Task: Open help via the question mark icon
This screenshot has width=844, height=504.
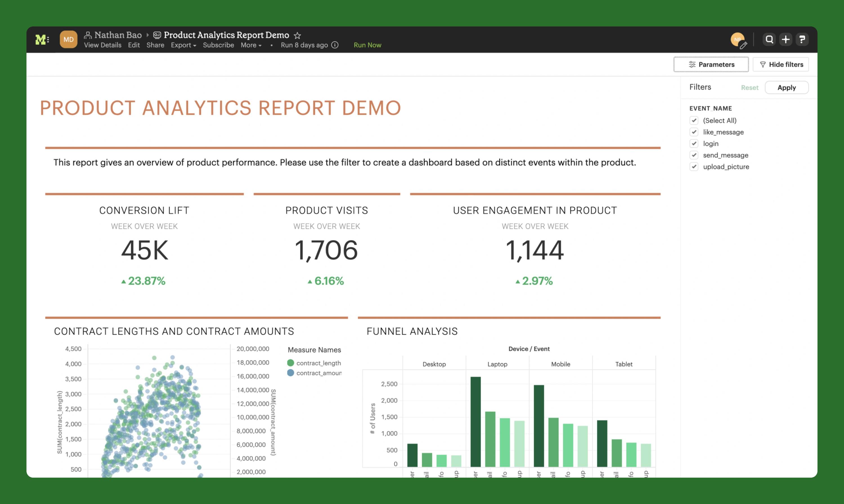Action: coord(802,39)
